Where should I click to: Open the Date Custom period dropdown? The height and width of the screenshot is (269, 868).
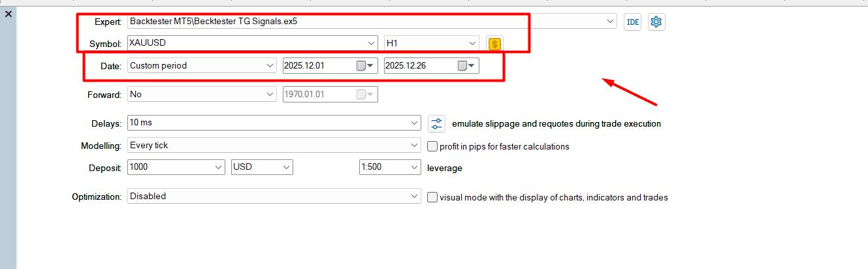[270, 65]
